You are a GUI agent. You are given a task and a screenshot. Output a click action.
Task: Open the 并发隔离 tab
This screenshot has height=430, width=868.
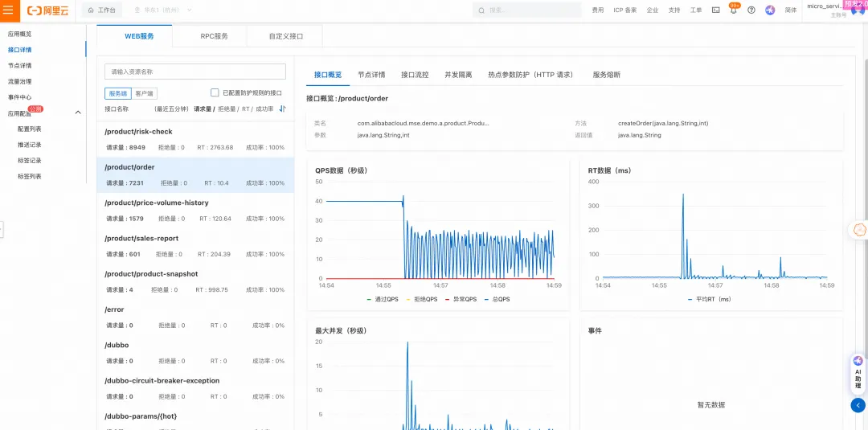click(458, 75)
